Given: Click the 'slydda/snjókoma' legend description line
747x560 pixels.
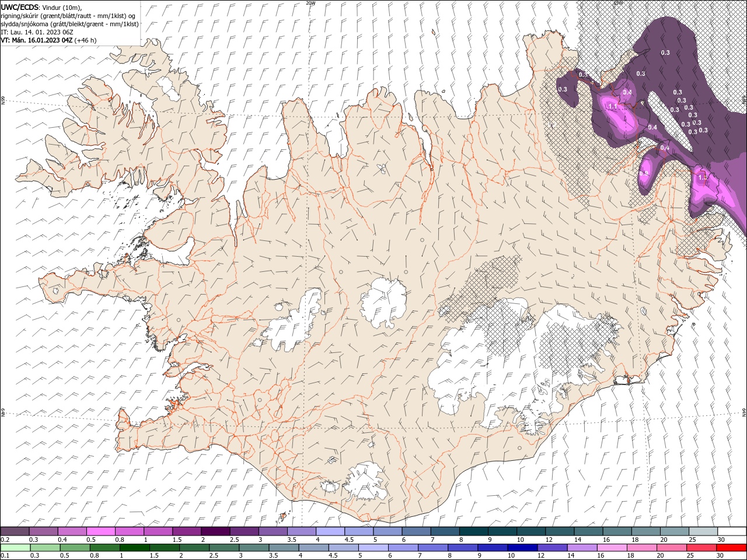Looking at the screenshot, I should point(69,24).
